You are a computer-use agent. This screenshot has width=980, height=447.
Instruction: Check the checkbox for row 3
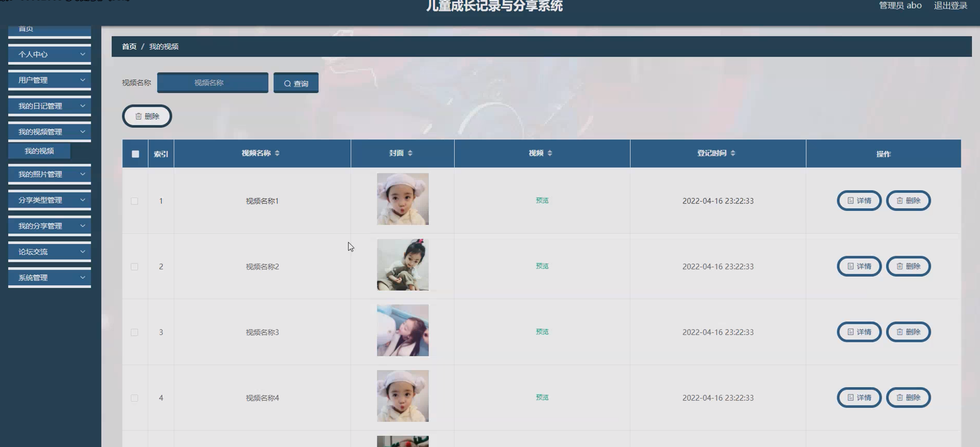(x=135, y=333)
